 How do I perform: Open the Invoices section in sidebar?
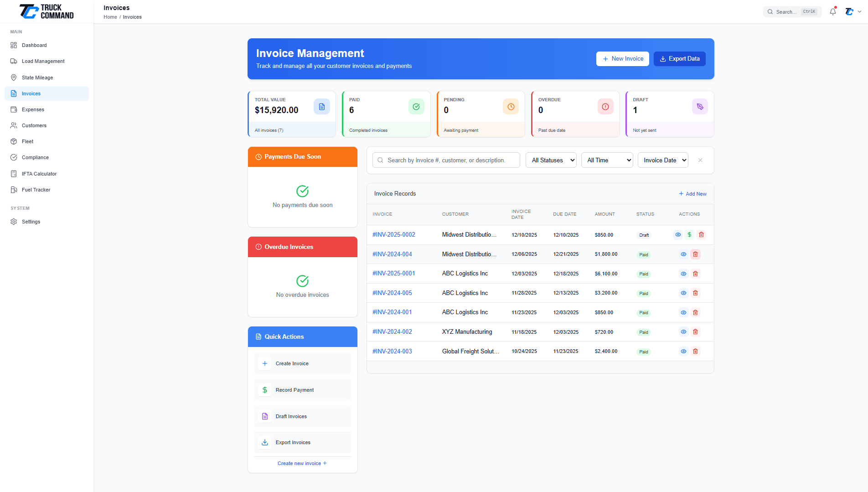tap(31, 93)
